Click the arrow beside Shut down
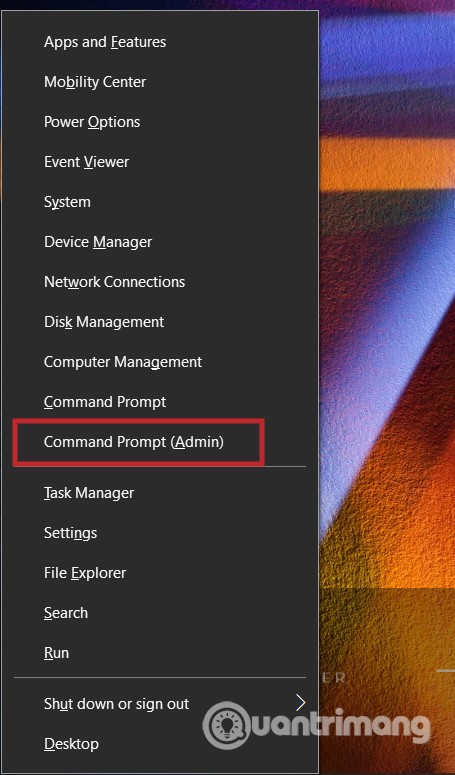455x775 pixels. 301,703
